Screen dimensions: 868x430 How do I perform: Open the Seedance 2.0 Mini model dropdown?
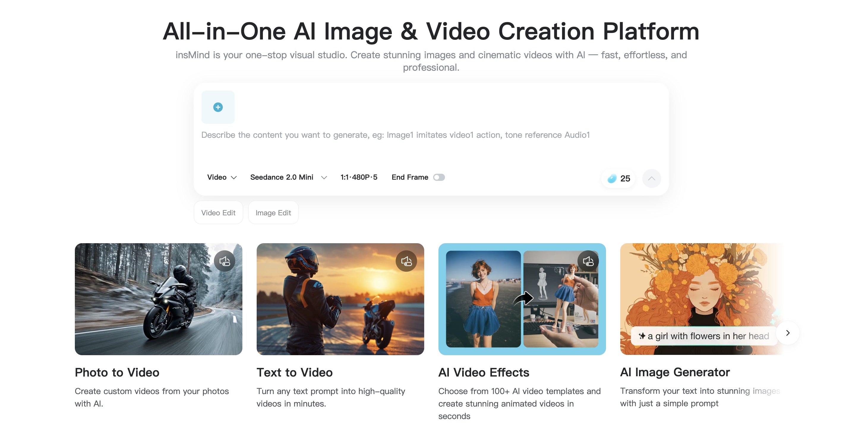coord(288,177)
